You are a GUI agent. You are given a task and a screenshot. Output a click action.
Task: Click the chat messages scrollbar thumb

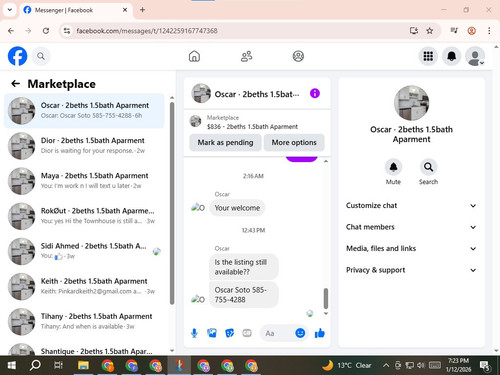pyautogui.click(x=326, y=298)
